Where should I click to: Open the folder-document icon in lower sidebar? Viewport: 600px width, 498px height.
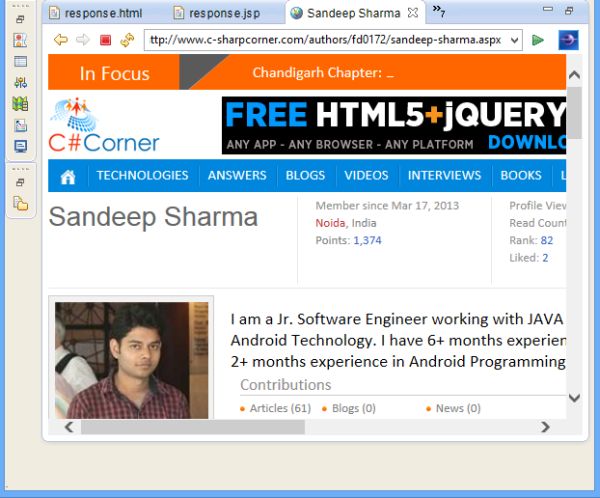click(21, 203)
